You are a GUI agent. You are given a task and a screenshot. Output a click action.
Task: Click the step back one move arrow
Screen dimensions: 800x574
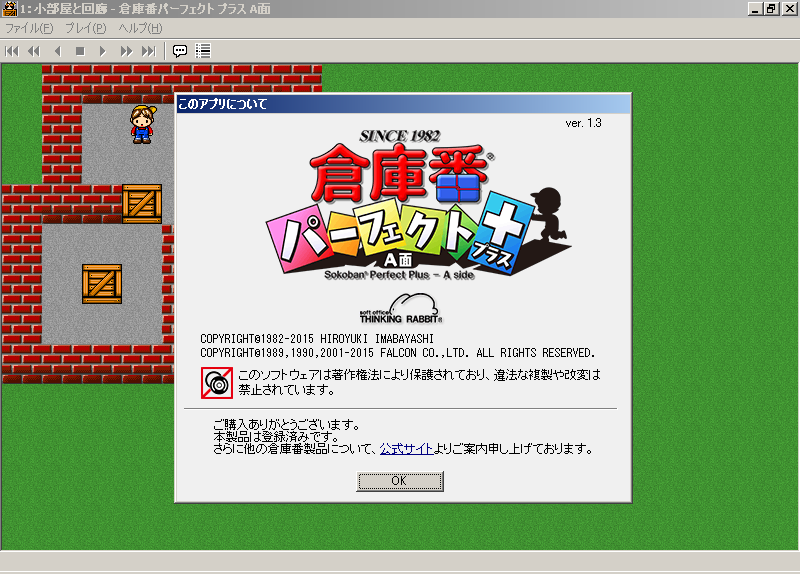pos(57,50)
